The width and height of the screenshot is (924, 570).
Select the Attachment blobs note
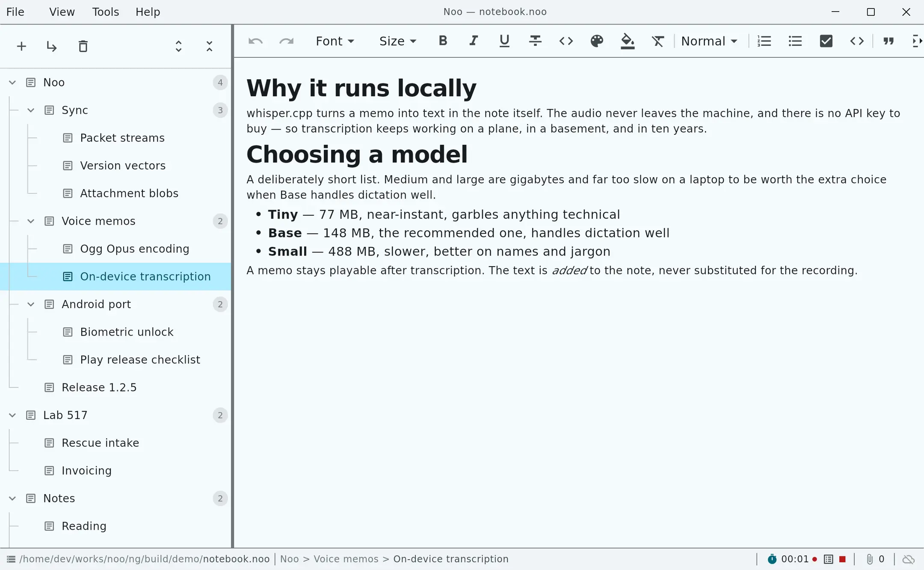(115, 193)
